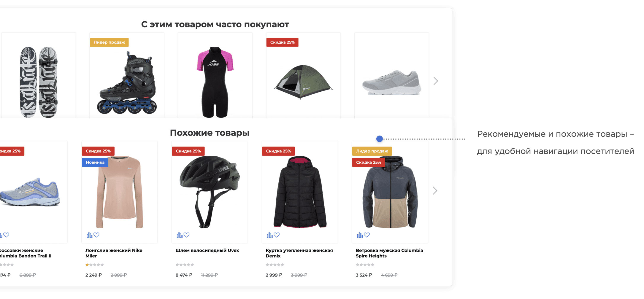
Task: Open "Шлем велосипедный Uvex" product title
Action: tap(207, 250)
